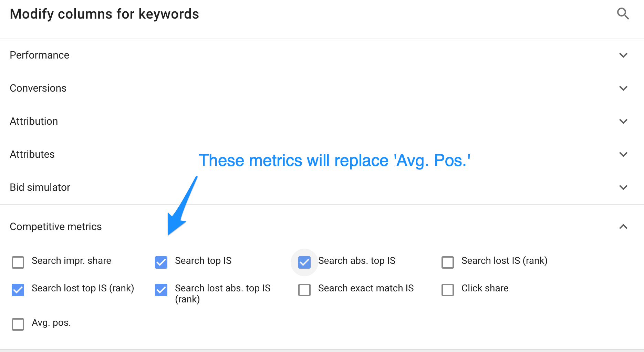Viewport: 644px width, 352px height.
Task: Expand the Performance section
Action: click(x=623, y=55)
